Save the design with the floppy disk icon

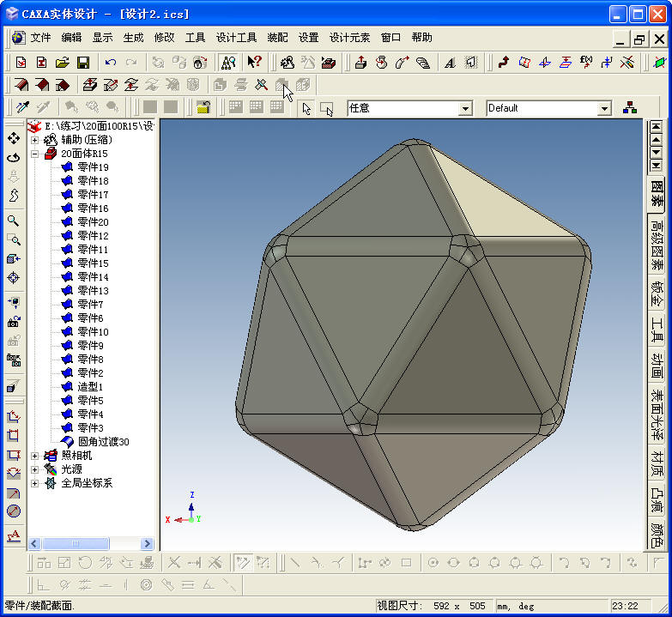tap(83, 63)
